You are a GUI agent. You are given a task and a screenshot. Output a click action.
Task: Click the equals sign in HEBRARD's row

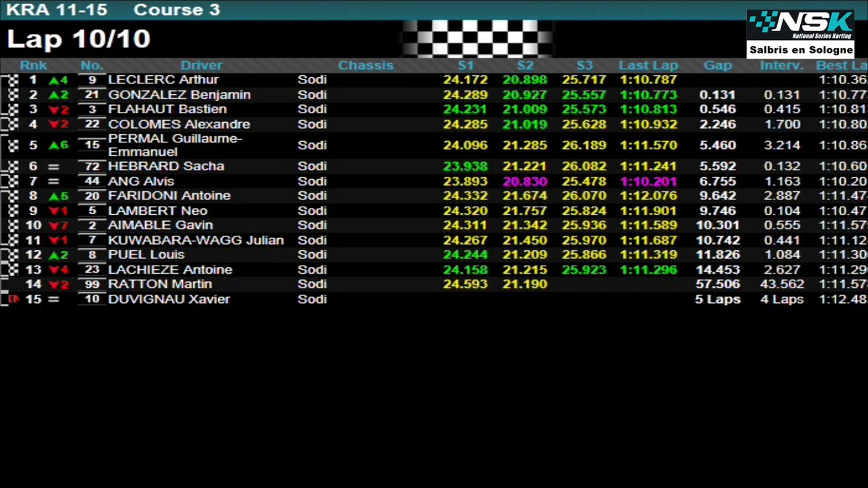tap(54, 167)
